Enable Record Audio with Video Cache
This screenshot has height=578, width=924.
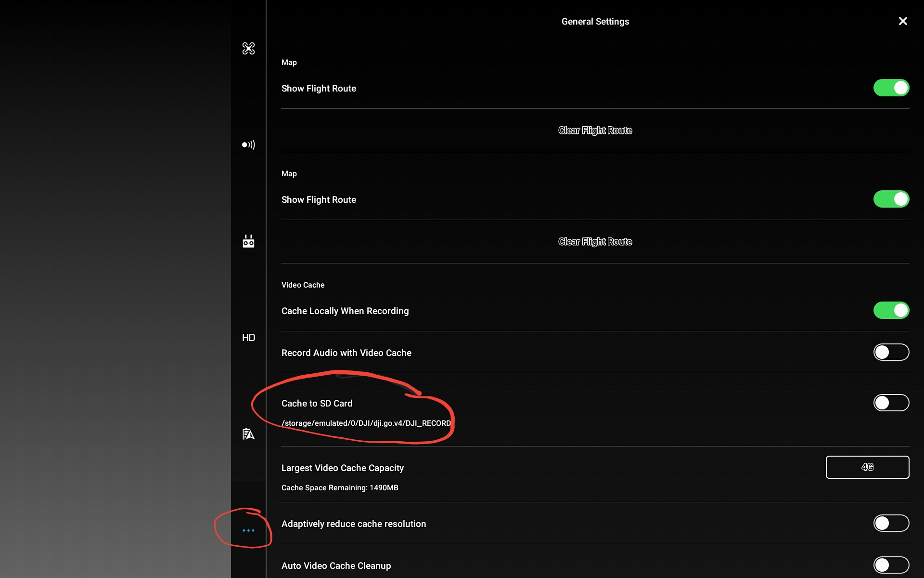891,352
